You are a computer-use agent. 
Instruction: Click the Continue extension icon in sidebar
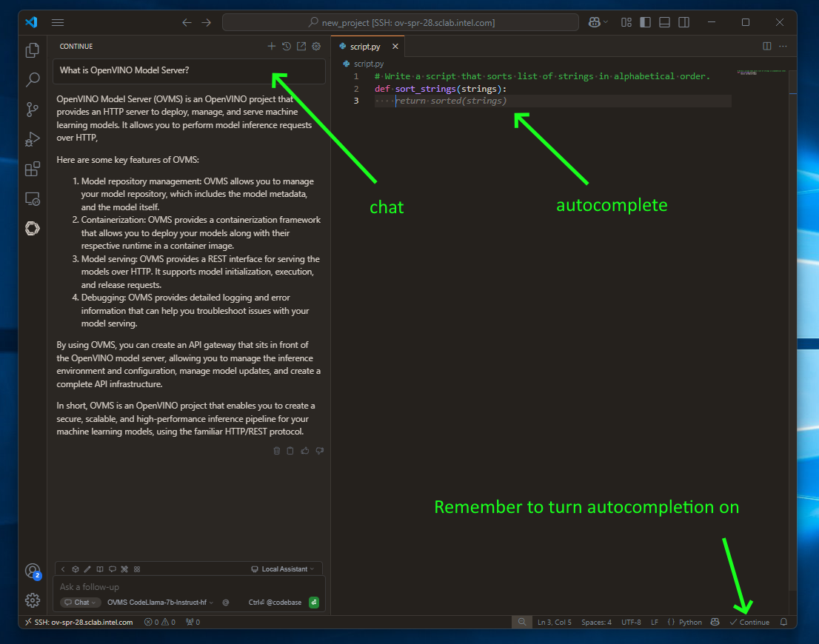33,229
